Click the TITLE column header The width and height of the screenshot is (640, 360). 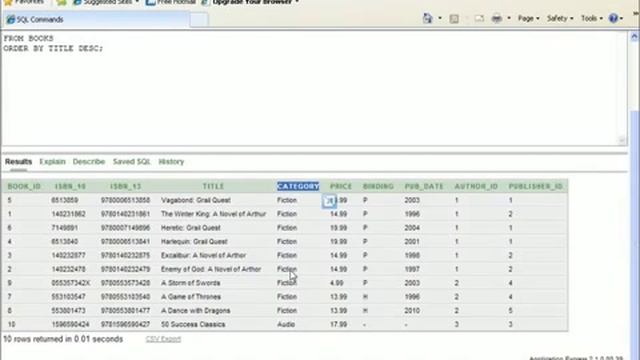click(213, 187)
